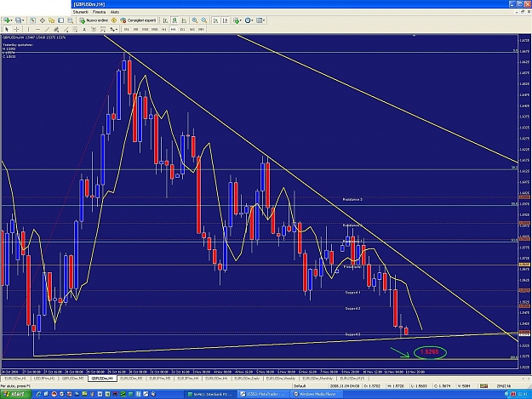532x399 pixels.
Task: Expand the Profiles dropdown arrow
Action: pos(23,20)
